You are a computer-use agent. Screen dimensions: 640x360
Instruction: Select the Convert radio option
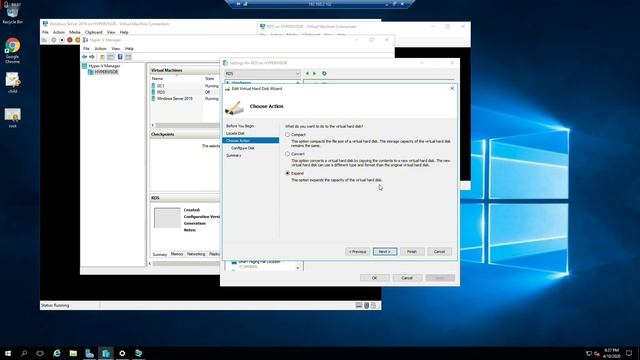[x=287, y=154]
